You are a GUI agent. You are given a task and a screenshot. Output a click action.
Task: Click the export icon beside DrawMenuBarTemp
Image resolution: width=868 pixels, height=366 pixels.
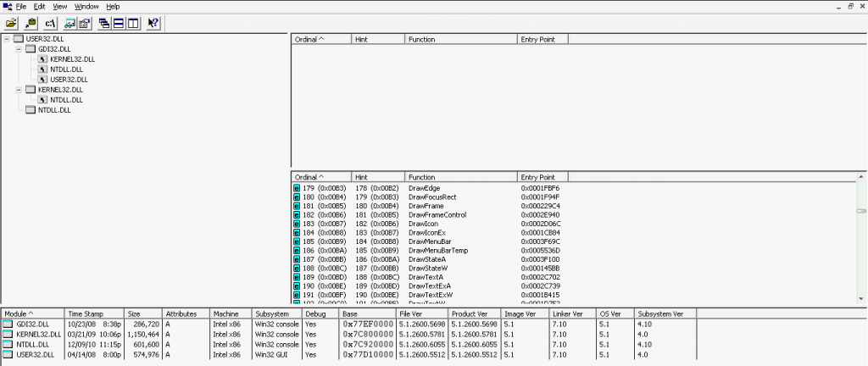point(296,251)
